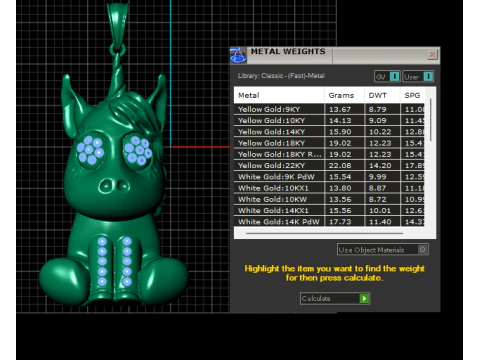Select the White Gold:9K PdW row
Image resolution: width=480 pixels, height=360 pixels.
pos(329,177)
